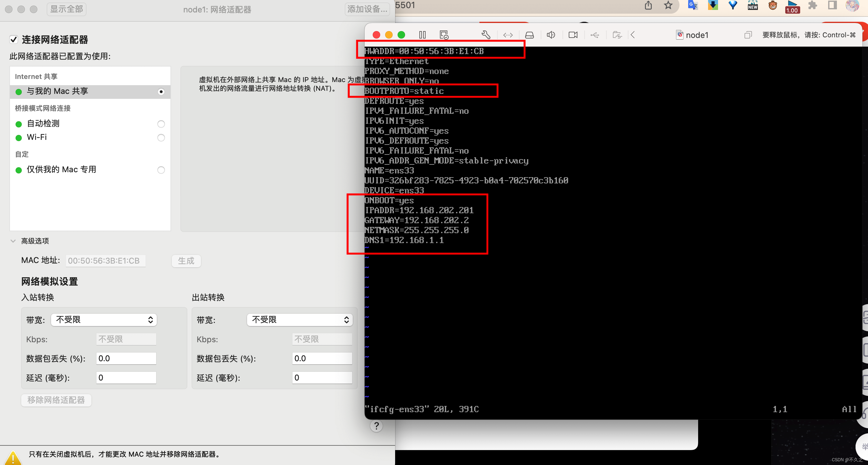
Task: Open the Google Translate extension
Action: click(x=693, y=5)
